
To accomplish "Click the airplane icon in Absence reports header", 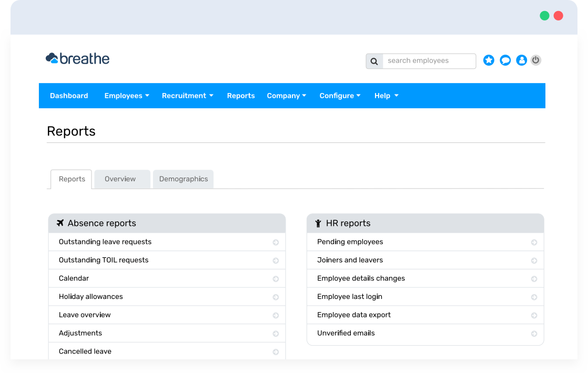I will point(60,223).
